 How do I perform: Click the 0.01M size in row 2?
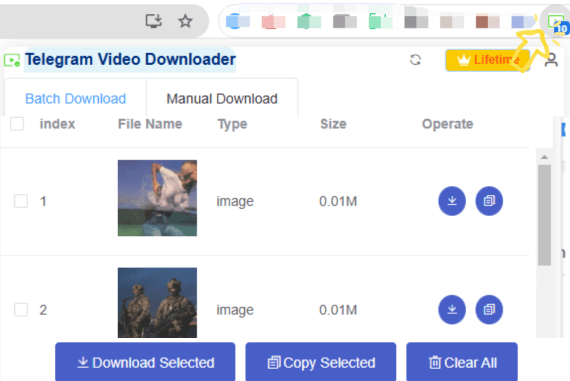(x=338, y=310)
